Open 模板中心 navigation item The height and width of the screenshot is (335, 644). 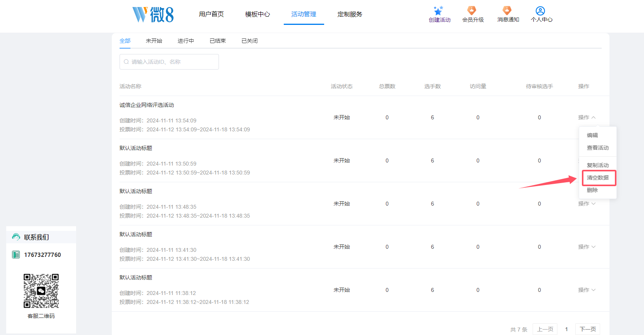(x=257, y=14)
